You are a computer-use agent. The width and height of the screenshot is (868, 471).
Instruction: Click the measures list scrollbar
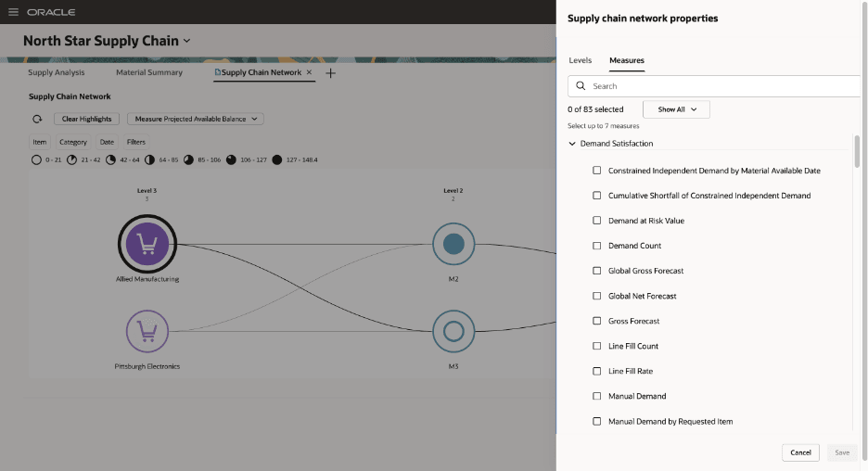click(857, 151)
